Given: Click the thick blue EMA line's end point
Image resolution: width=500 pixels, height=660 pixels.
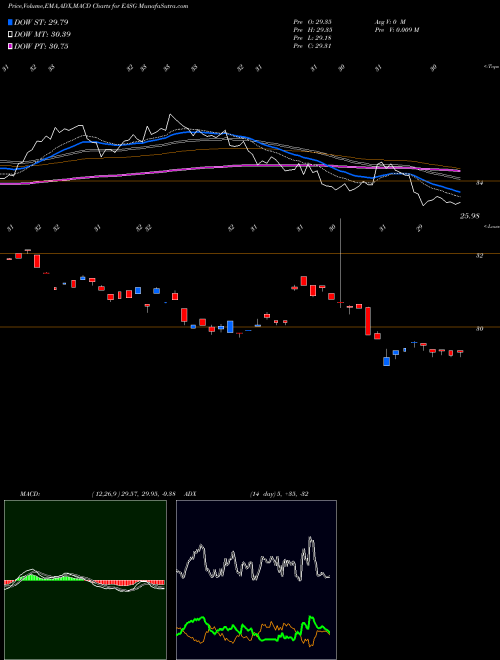Looking at the screenshot, I should click(460, 192).
